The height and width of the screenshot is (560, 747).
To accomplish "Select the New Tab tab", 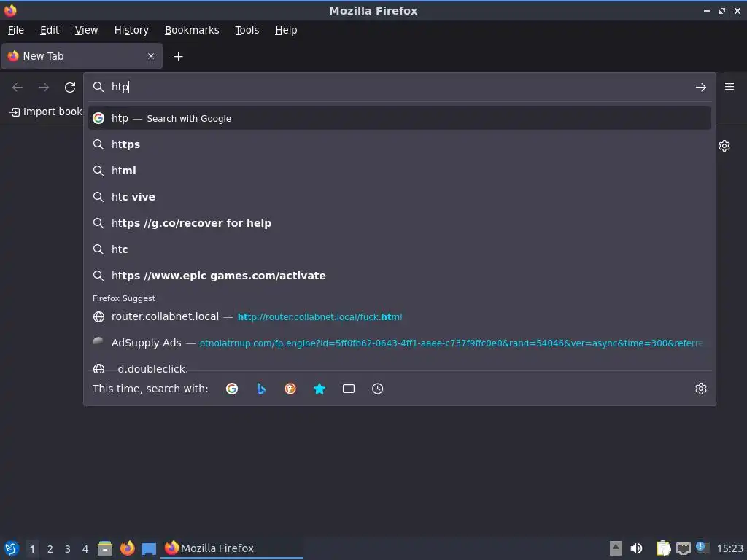I will 82,56.
